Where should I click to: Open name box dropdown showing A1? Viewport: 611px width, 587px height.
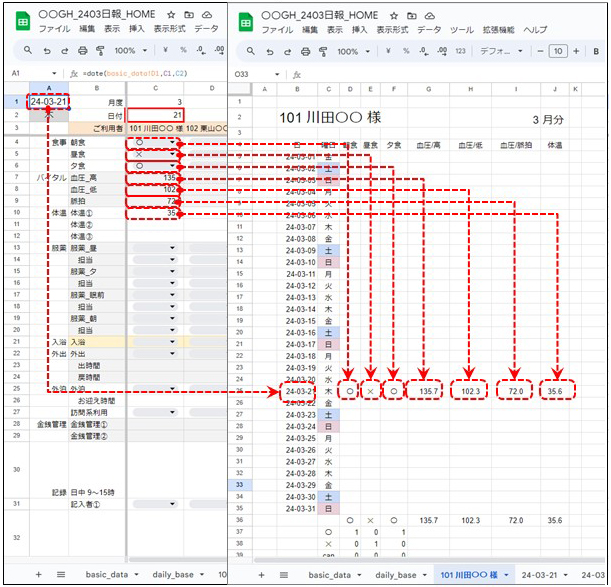54,73
